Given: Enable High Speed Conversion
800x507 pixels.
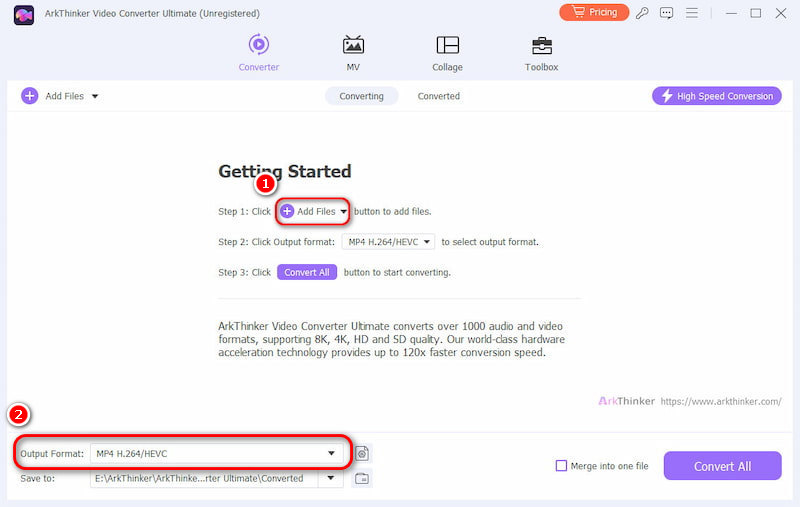Looking at the screenshot, I should click(716, 96).
